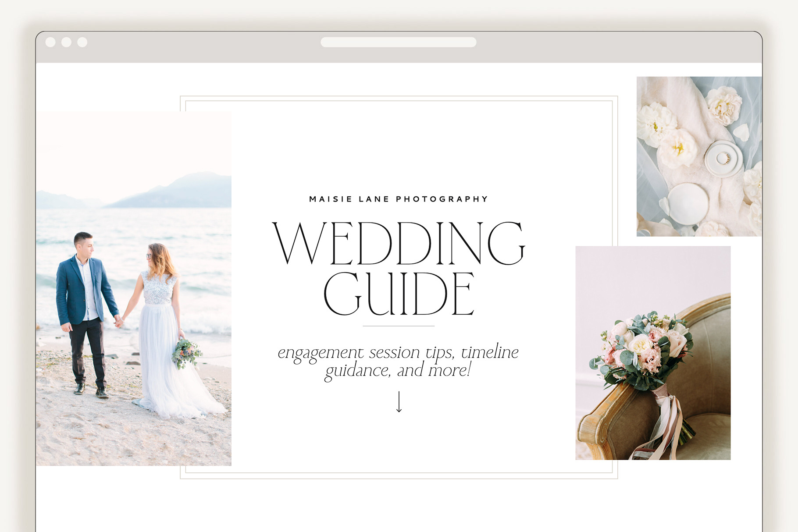This screenshot has height=532, width=798.
Task: Click the Maisie Lane Photography brand text
Action: 398,199
